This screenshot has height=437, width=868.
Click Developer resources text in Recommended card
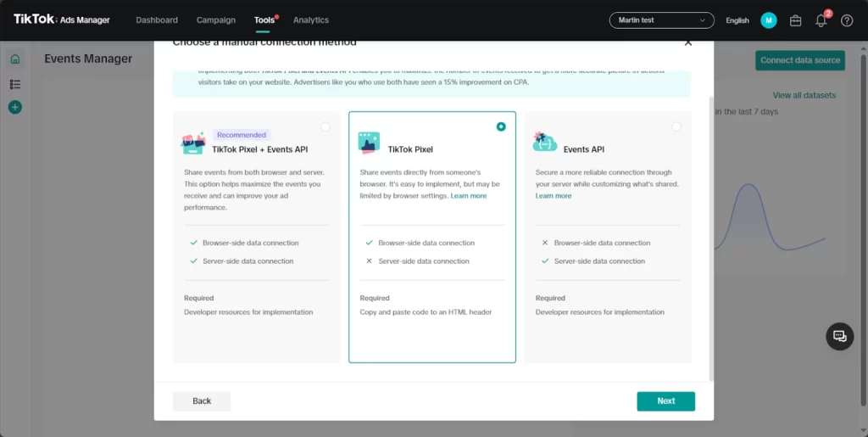248,312
